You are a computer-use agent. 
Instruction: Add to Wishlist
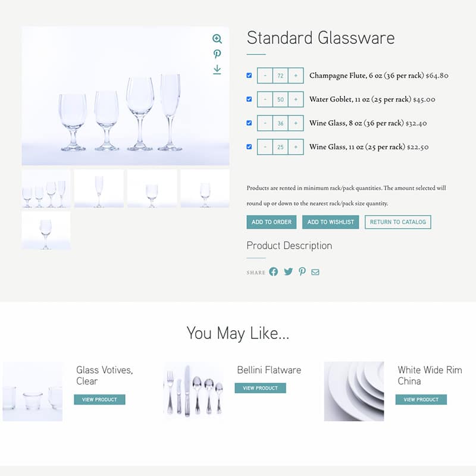pyautogui.click(x=330, y=222)
